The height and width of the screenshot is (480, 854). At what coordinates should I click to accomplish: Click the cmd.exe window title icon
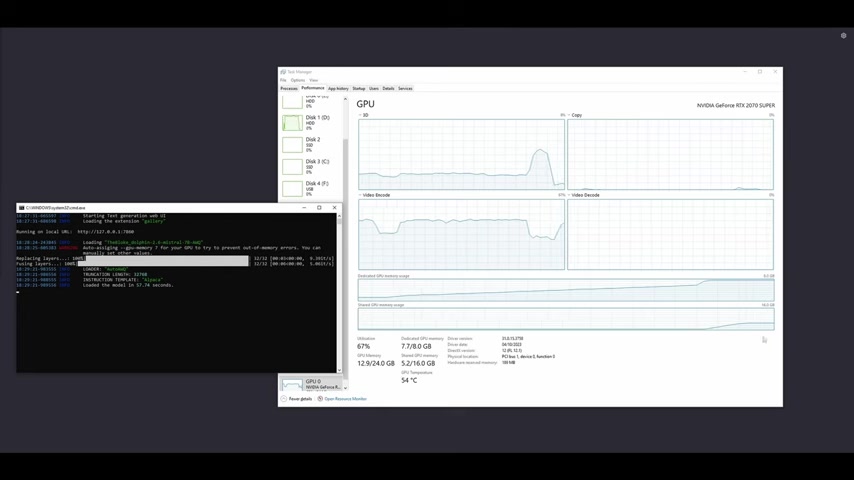(21, 208)
